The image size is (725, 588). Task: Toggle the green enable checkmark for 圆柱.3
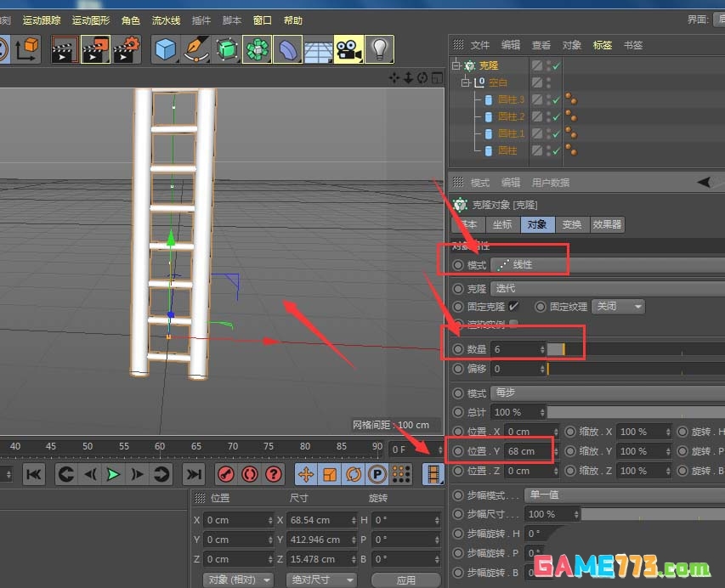coord(556,100)
